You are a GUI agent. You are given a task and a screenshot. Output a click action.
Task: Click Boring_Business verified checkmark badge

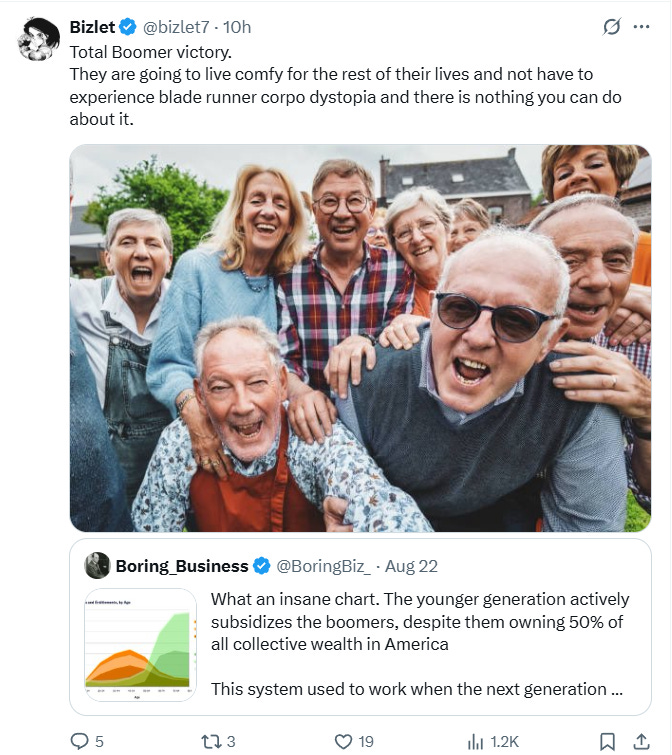(262, 566)
